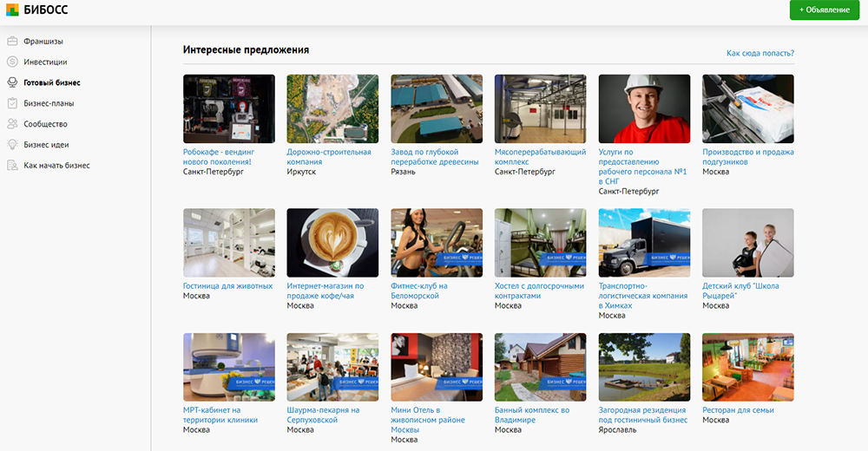Open the family restaurant interior photo
Image resolution: width=868 pixels, height=451 pixels.
(x=748, y=367)
